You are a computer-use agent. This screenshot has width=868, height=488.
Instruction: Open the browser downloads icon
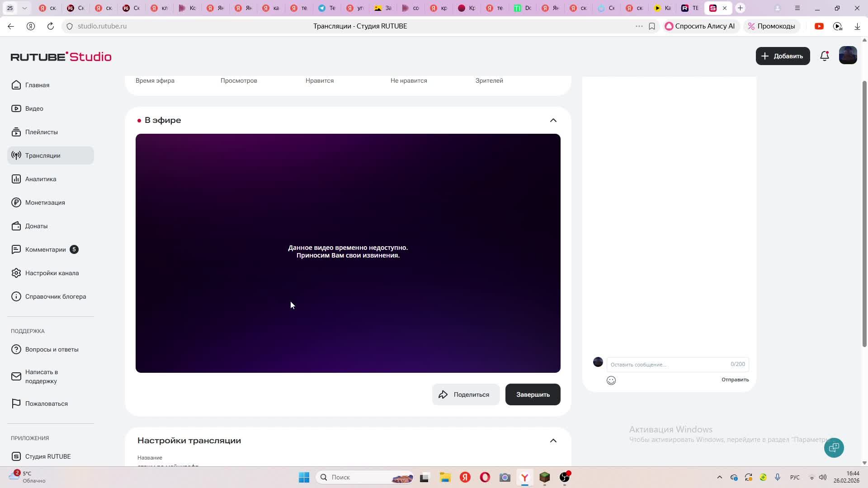tap(857, 26)
